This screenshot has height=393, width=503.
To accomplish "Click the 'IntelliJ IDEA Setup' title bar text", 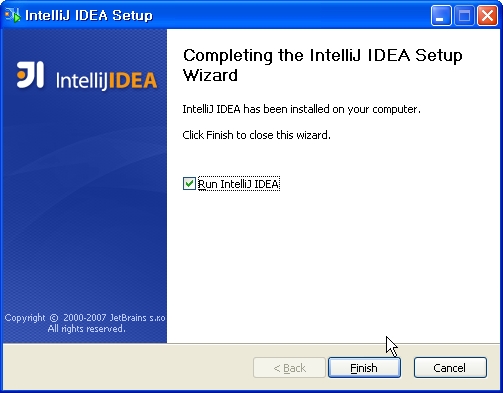I will pos(89,15).
